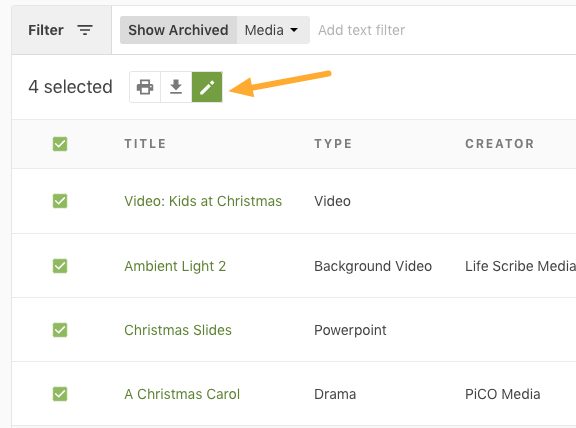Sort by the TYPE column header

[x=333, y=144]
